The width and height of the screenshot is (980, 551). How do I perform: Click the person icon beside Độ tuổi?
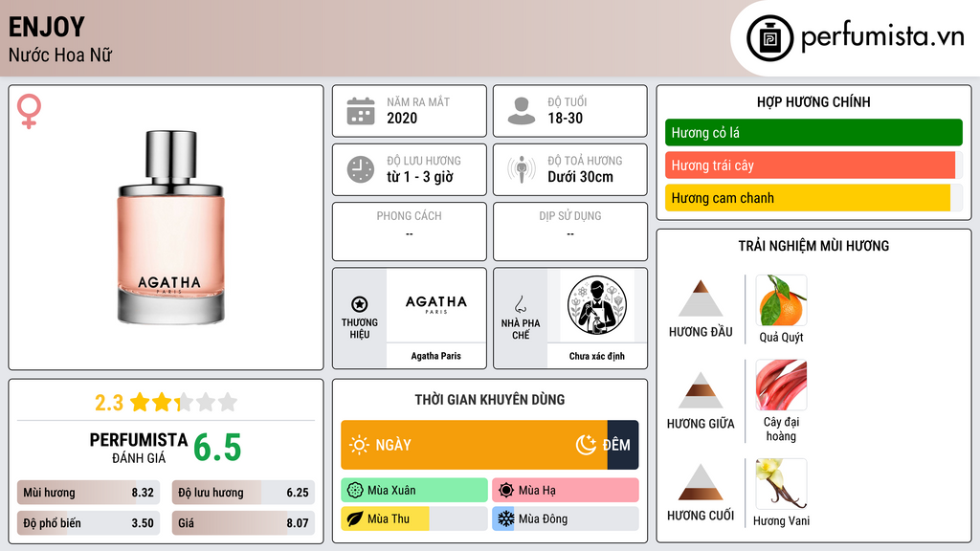522,111
